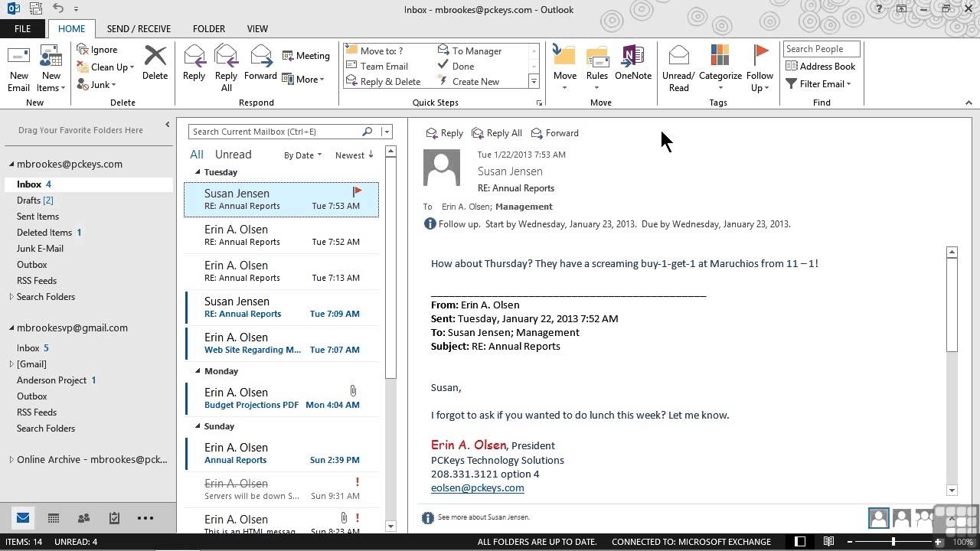Switch to the VIEW tab
This screenshot has height=551, width=980.
click(257, 28)
